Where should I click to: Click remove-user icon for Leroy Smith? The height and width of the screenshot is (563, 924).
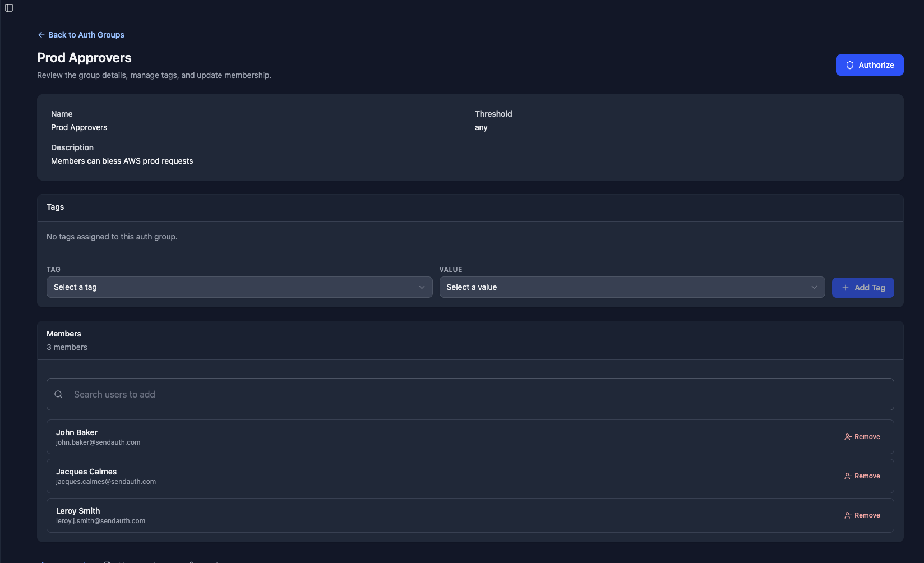pos(848,515)
